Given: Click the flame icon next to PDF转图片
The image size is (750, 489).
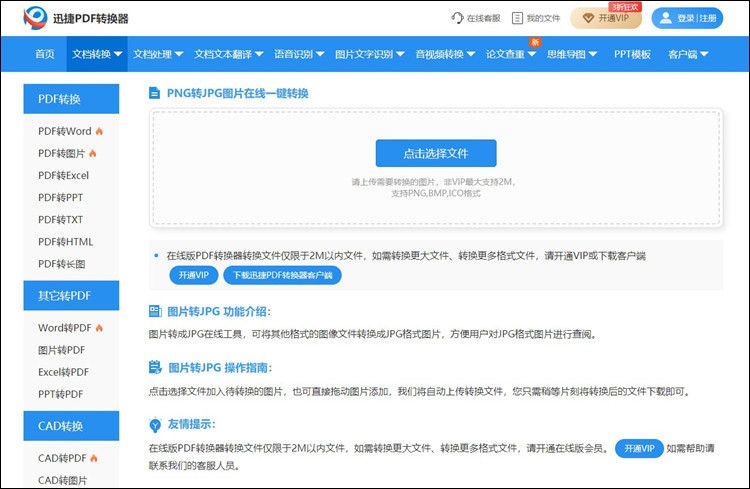Looking at the screenshot, I should [92, 153].
